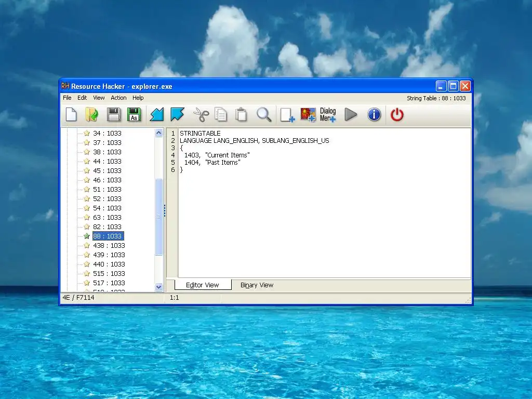
Task: Select tree item 82 : 1033
Action: tap(107, 227)
